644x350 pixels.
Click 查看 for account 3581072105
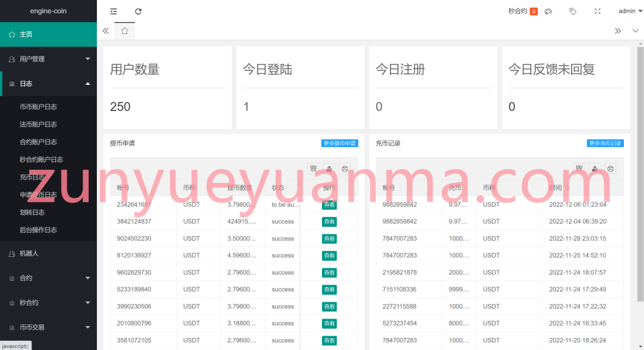point(330,341)
